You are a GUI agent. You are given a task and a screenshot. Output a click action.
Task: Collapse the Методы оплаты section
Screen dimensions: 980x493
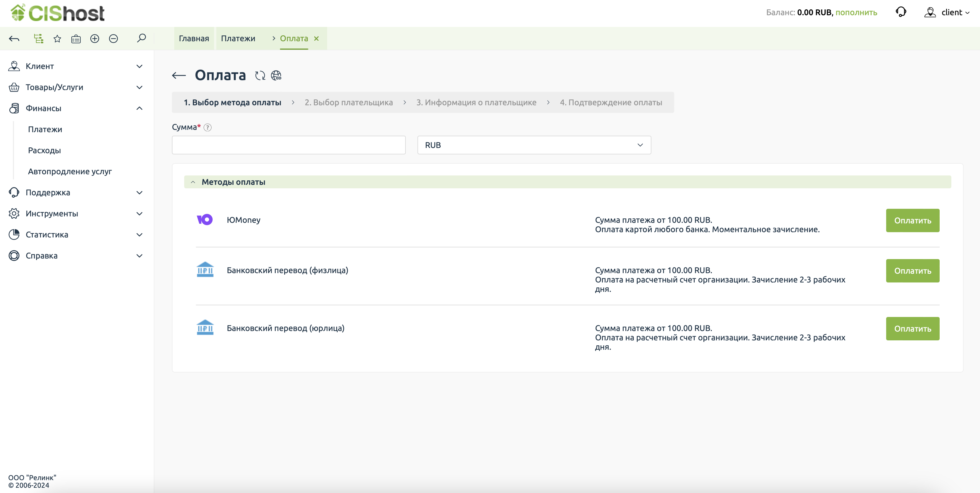pos(193,182)
